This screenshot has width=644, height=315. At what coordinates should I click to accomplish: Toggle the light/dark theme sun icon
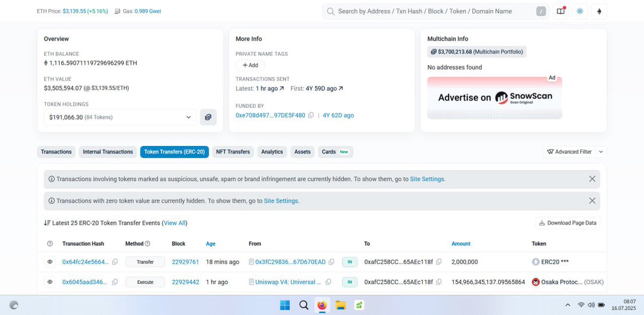(580, 11)
